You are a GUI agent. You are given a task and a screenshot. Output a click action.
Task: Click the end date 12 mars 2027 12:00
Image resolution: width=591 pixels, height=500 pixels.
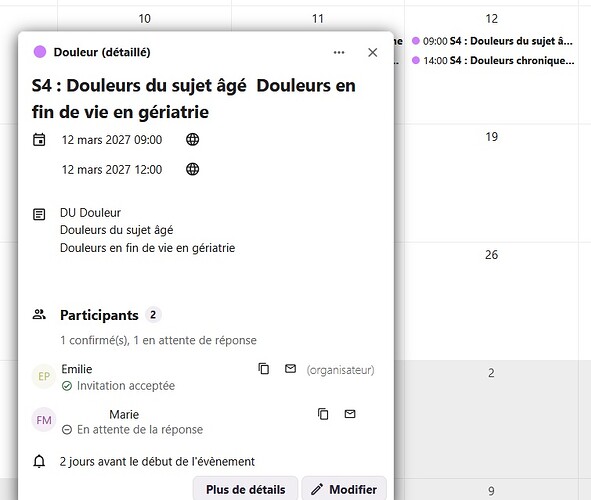tap(112, 170)
